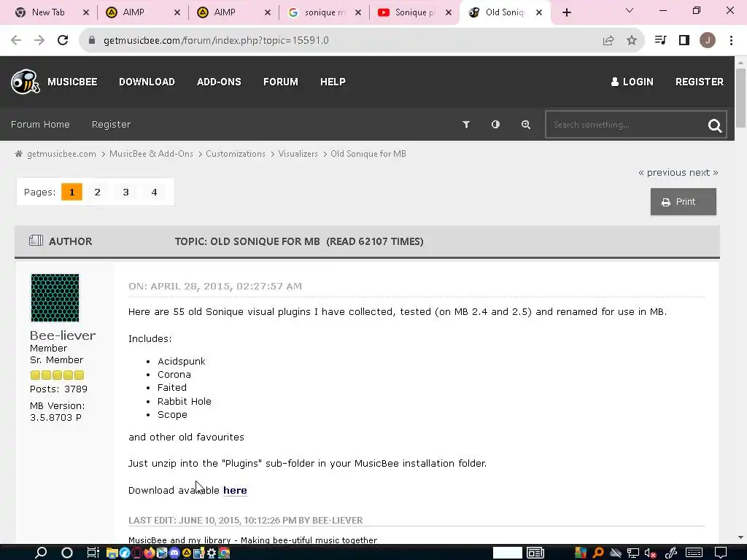The width and height of the screenshot is (747, 560).
Task: Bookmark this page with the star icon
Action: coord(632,41)
